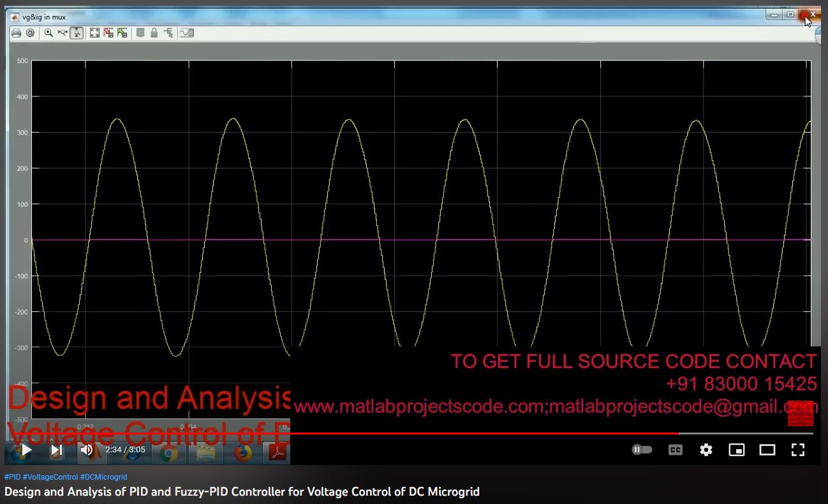Viewport: 828px width, 504px height.
Task: Click the Signal selection icon
Action: tap(168, 33)
